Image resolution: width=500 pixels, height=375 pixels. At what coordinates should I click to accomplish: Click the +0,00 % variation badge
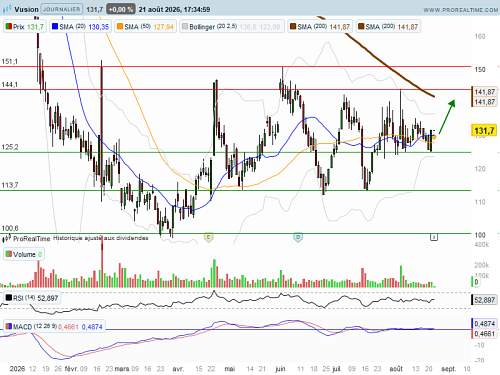pos(121,9)
